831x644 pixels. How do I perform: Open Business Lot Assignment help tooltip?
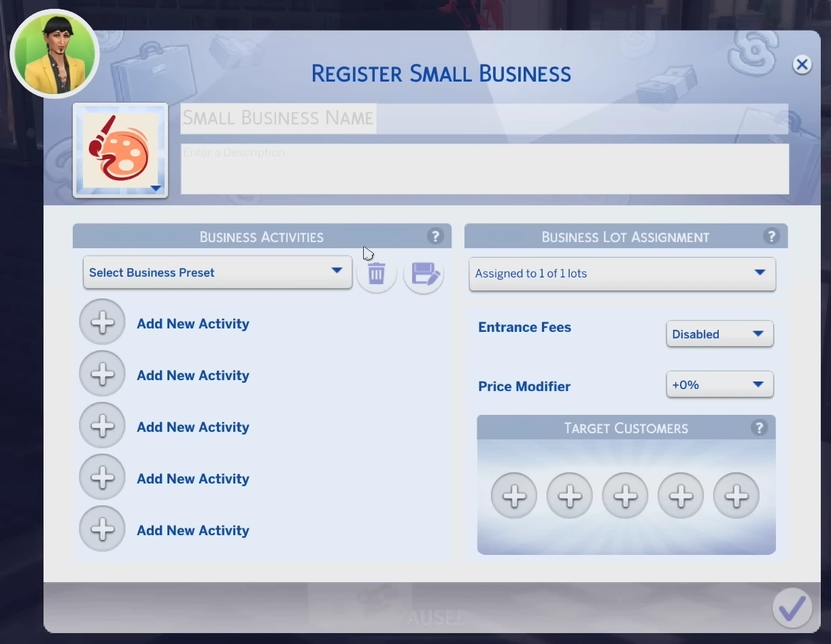(x=770, y=236)
